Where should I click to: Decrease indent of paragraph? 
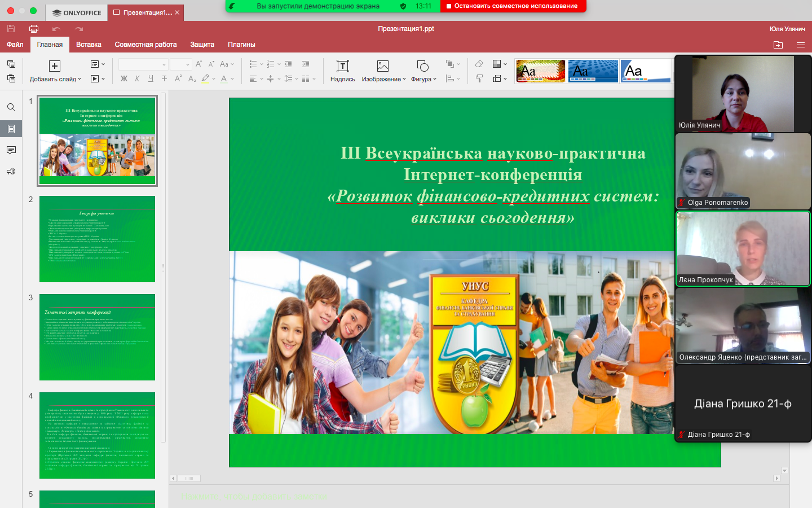[x=288, y=64]
